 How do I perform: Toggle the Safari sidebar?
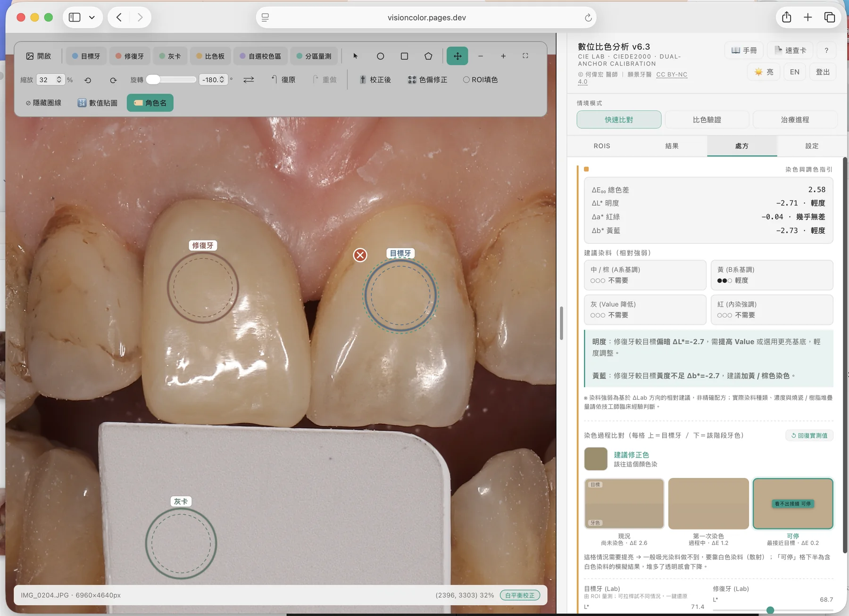[75, 17]
